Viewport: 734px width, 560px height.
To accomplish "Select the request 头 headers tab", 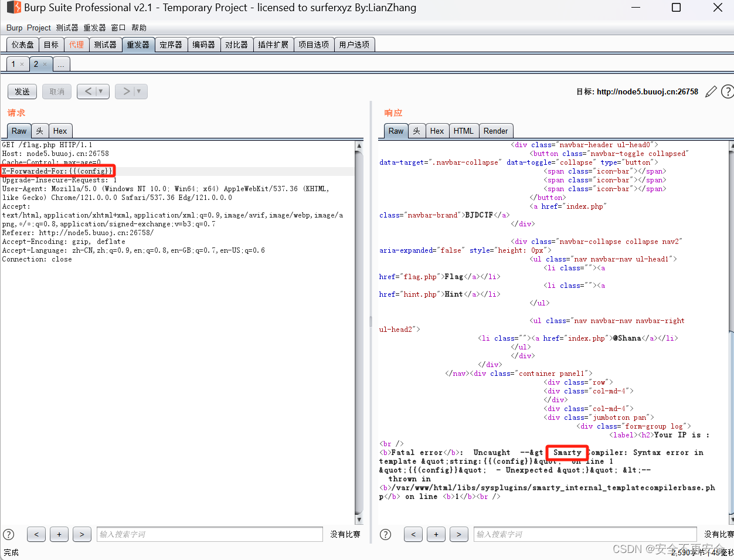I will 39,131.
